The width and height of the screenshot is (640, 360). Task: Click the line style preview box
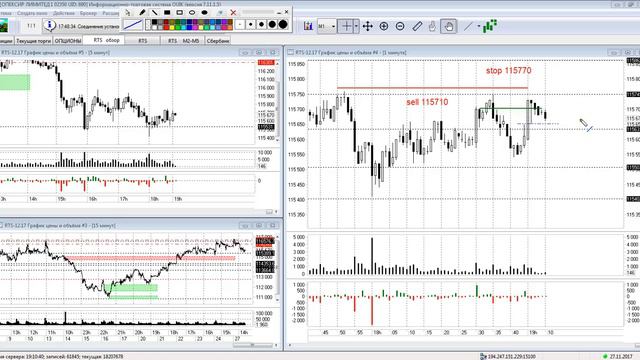133,25
